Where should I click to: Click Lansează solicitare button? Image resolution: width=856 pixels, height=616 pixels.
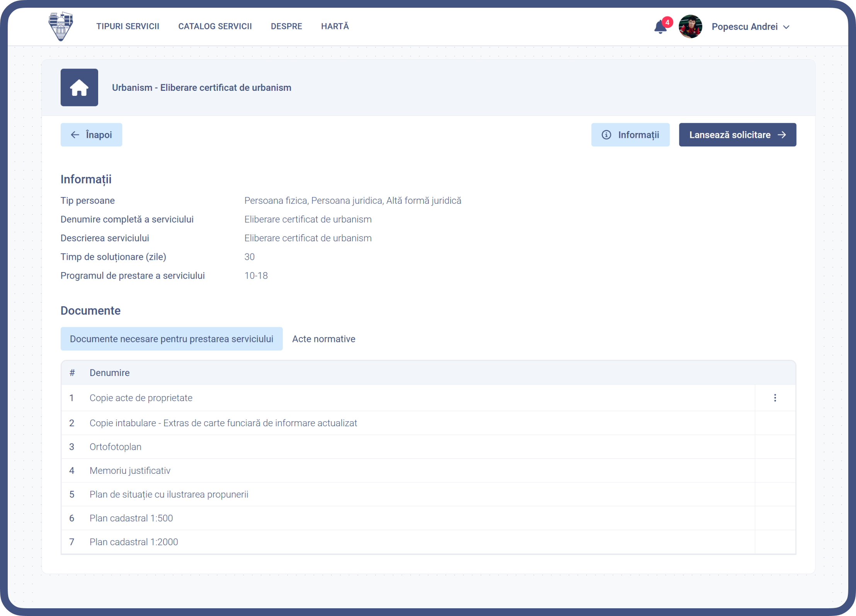tap(737, 134)
